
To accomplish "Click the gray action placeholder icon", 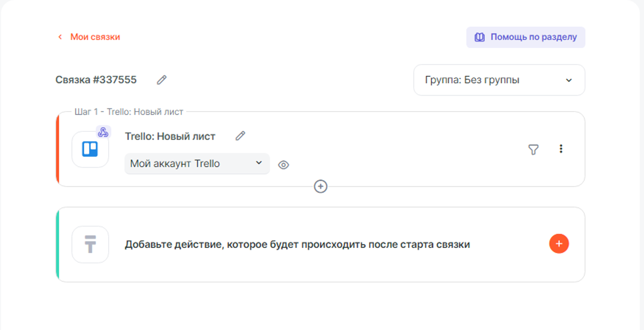I will 90,244.
